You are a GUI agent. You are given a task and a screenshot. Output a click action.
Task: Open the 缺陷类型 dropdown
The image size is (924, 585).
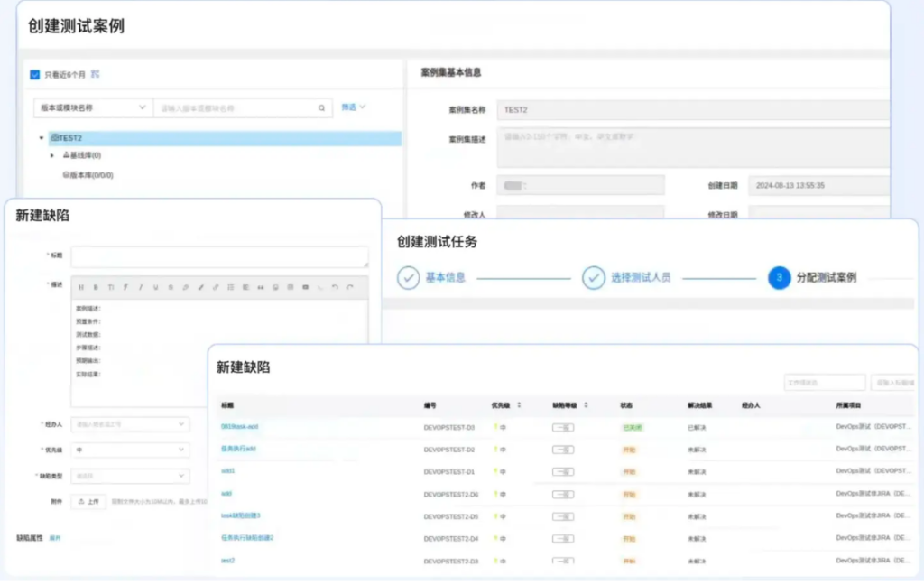tap(130, 476)
